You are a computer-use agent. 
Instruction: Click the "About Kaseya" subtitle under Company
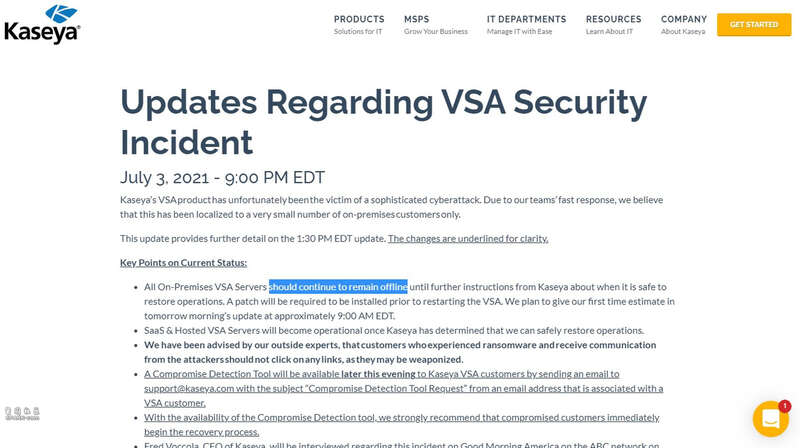(683, 32)
